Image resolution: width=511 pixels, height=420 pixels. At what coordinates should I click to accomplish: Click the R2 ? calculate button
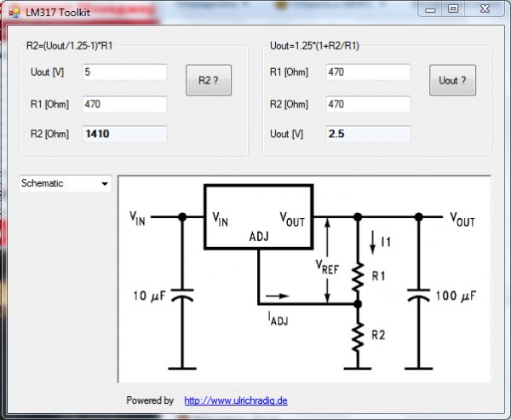pyautogui.click(x=209, y=80)
